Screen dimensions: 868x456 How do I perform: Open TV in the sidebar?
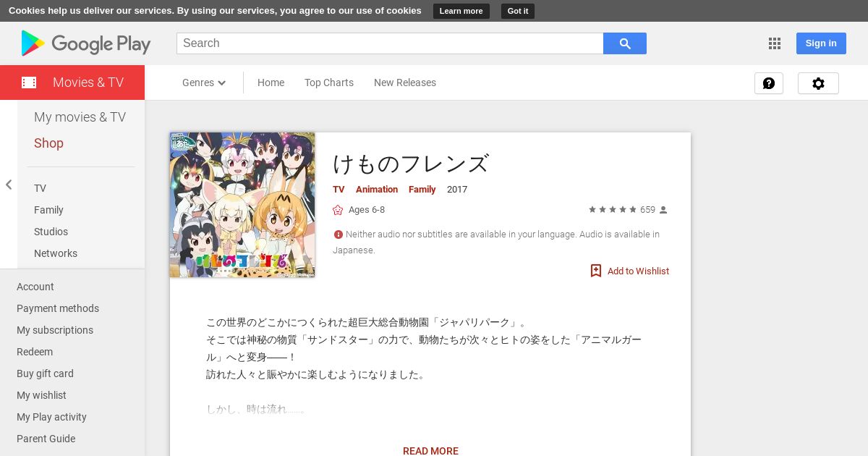(x=40, y=188)
